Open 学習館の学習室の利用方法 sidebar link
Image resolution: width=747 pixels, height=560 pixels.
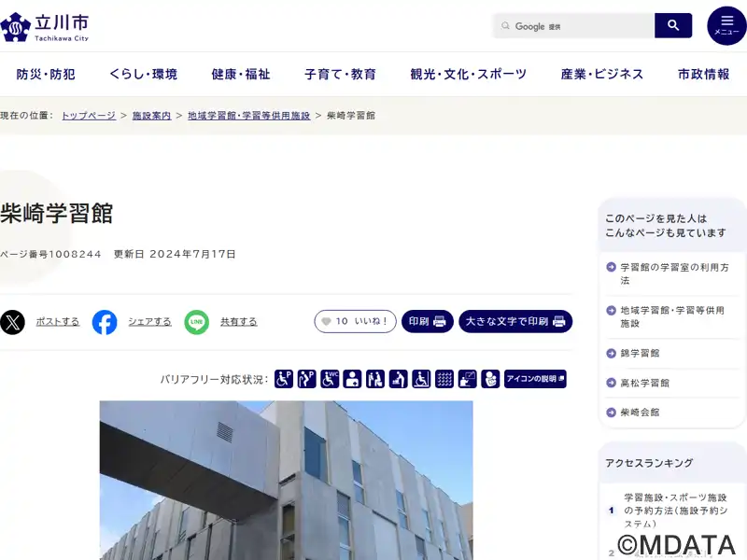pyautogui.click(x=674, y=273)
